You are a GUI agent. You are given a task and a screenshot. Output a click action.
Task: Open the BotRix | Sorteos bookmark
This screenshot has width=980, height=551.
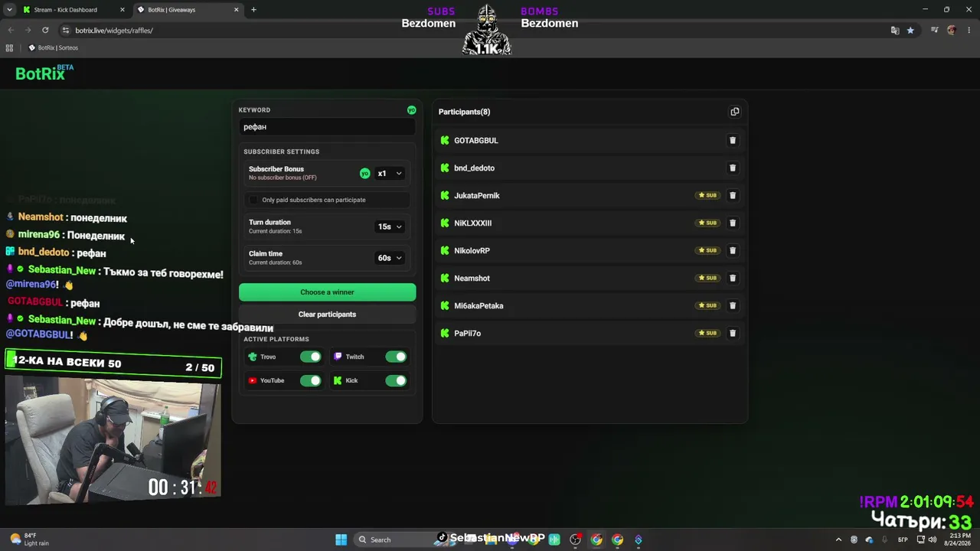[x=53, y=47]
